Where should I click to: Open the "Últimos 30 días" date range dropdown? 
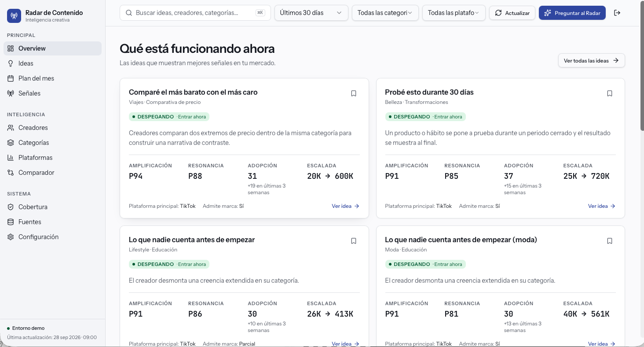point(311,13)
